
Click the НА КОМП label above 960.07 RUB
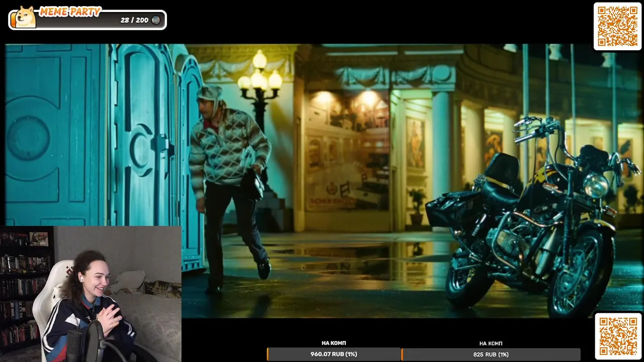334,343
